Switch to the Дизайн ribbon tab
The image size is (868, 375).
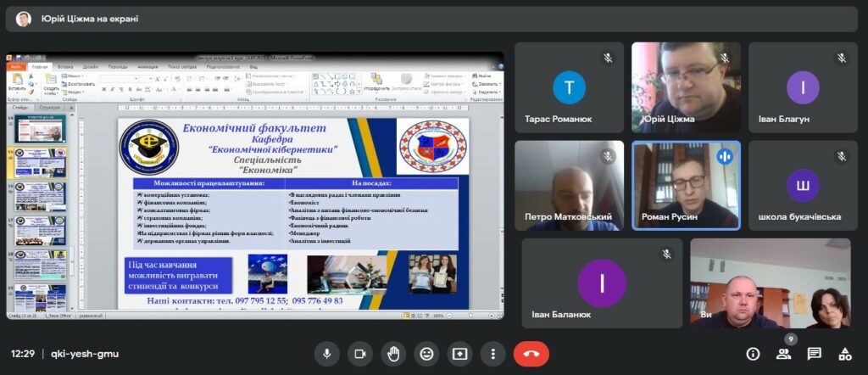(91, 66)
